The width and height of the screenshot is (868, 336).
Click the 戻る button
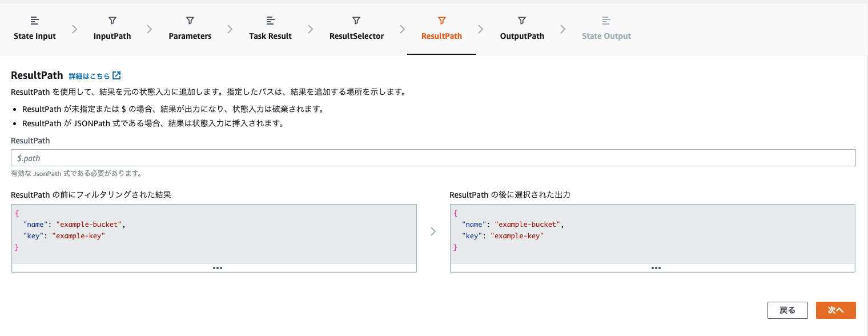[787, 310]
